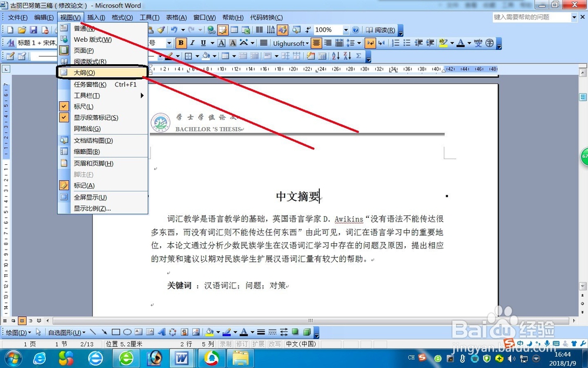588x368 pixels.
Task: Open 显示比例 Zoom dialog
Action: [103, 208]
